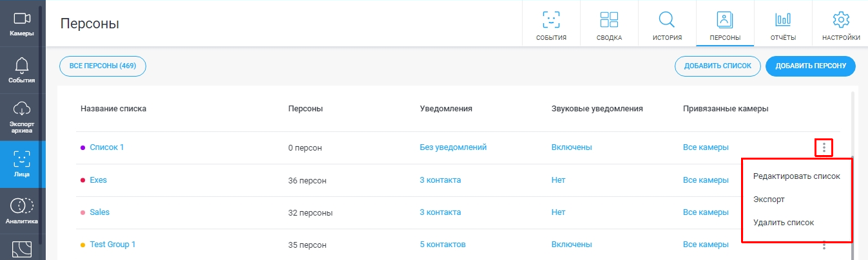Click the Звуковые уведомления column header
This screenshot has height=260, width=868.
tap(597, 108)
